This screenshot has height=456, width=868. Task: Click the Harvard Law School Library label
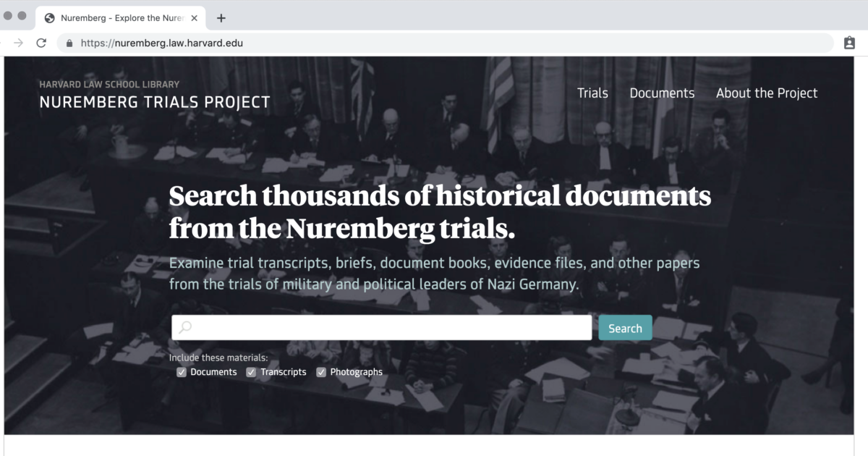(x=109, y=84)
